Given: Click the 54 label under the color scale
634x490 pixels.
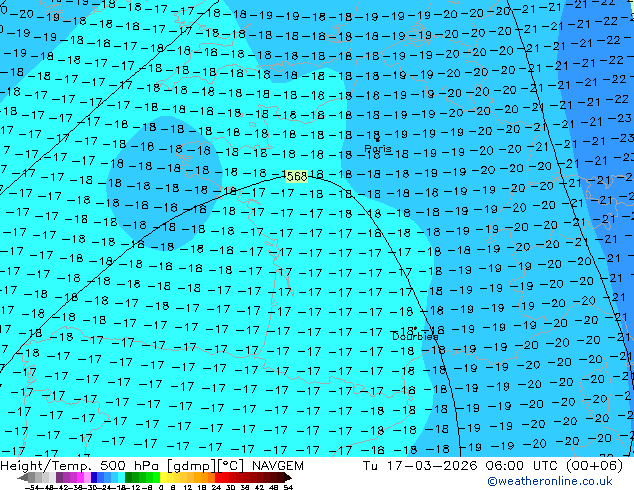Looking at the screenshot, I should [288, 488].
